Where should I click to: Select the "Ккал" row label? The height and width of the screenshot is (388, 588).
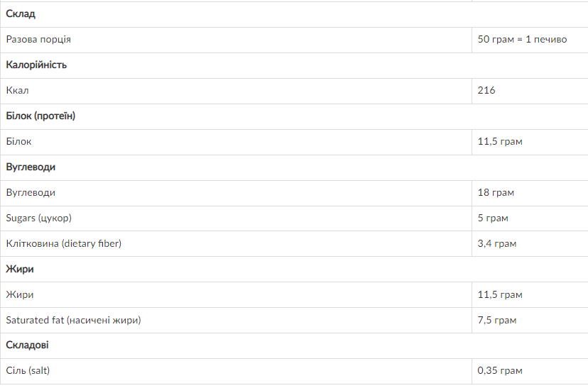point(18,91)
